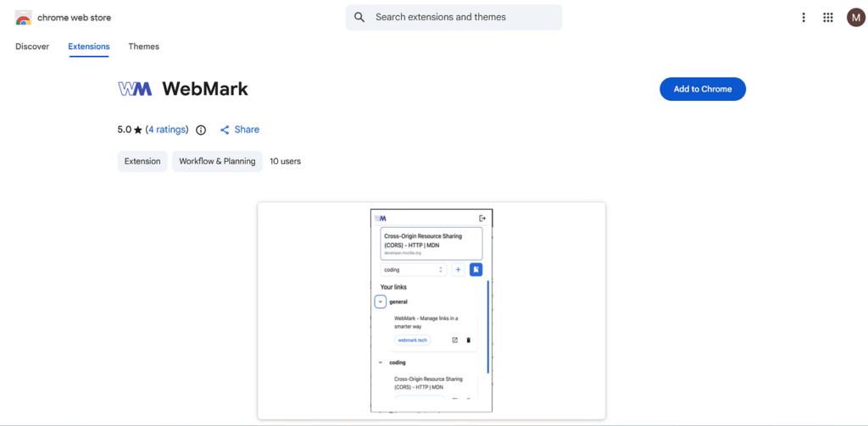Click the logout icon in WebMark preview
The width and height of the screenshot is (868, 426).
[x=482, y=218]
